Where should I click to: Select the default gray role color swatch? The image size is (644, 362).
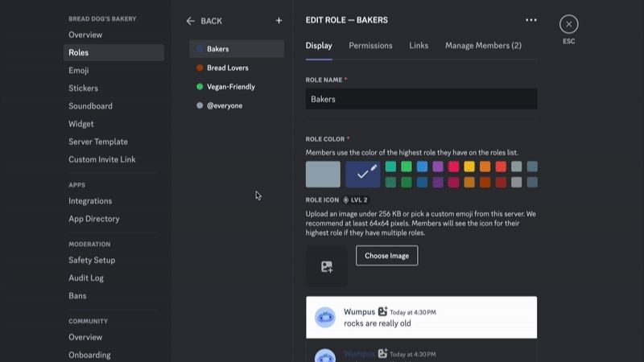pos(323,174)
